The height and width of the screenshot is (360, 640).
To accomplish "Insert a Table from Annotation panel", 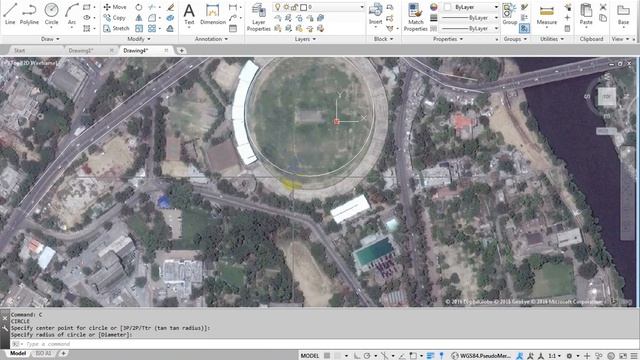I will pos(233,28).
